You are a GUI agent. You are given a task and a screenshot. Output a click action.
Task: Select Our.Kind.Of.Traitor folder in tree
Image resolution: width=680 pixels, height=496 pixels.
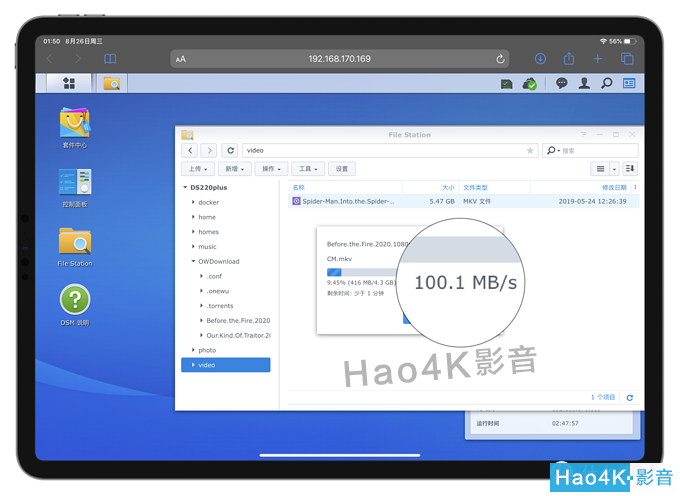(x=239, y=335)
